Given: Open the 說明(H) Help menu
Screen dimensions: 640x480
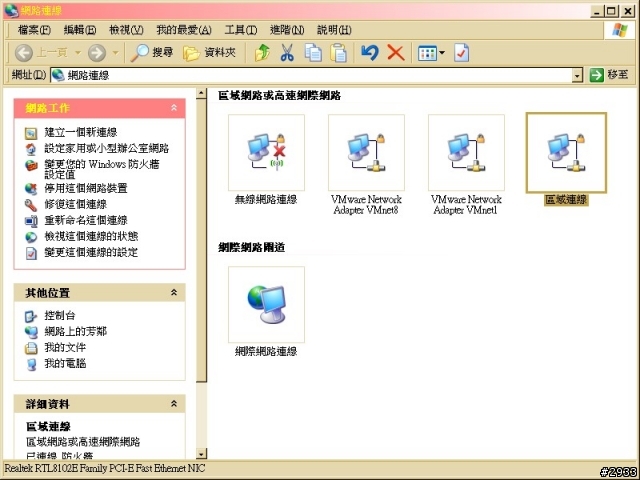Looking at the screenshot, I should (334, 30).
